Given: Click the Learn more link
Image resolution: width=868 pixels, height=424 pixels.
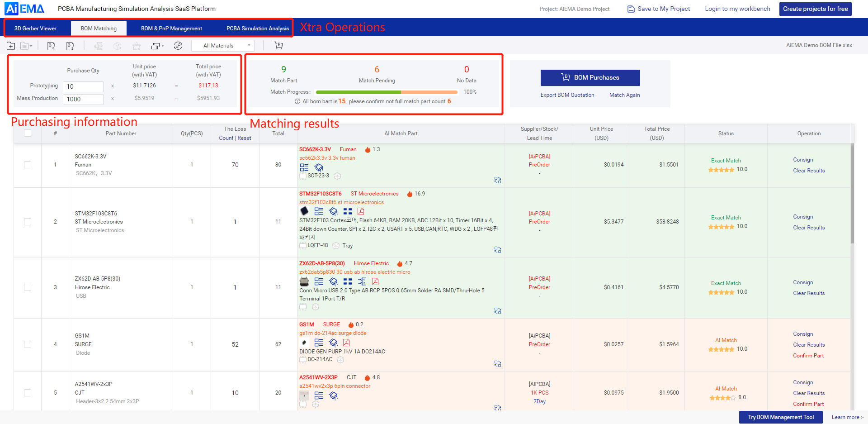Looking at the screenshot, I should (847, 417).
